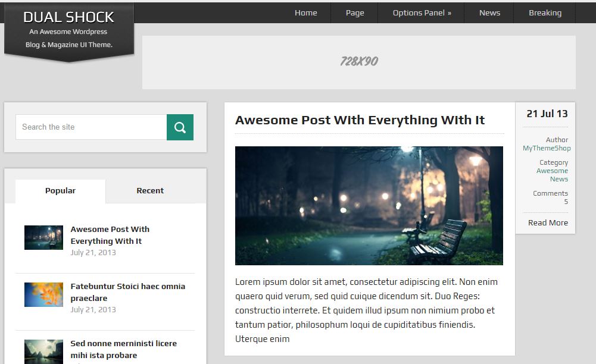Click the DUAL SHOCK site logo
Screen dimensions: 596x364
coord(69,17)
